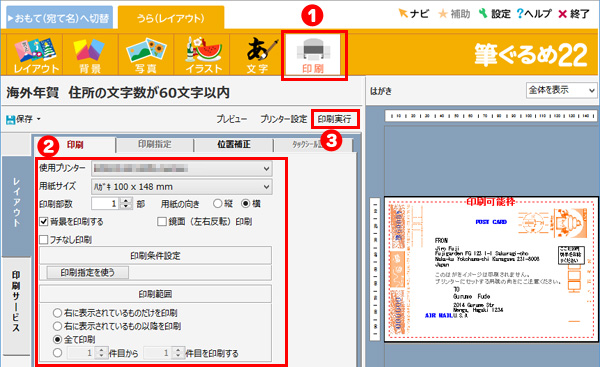Click the はがき label
This screenshot has width=600, height=367.
pyautogui.click(x=381, y=91)
